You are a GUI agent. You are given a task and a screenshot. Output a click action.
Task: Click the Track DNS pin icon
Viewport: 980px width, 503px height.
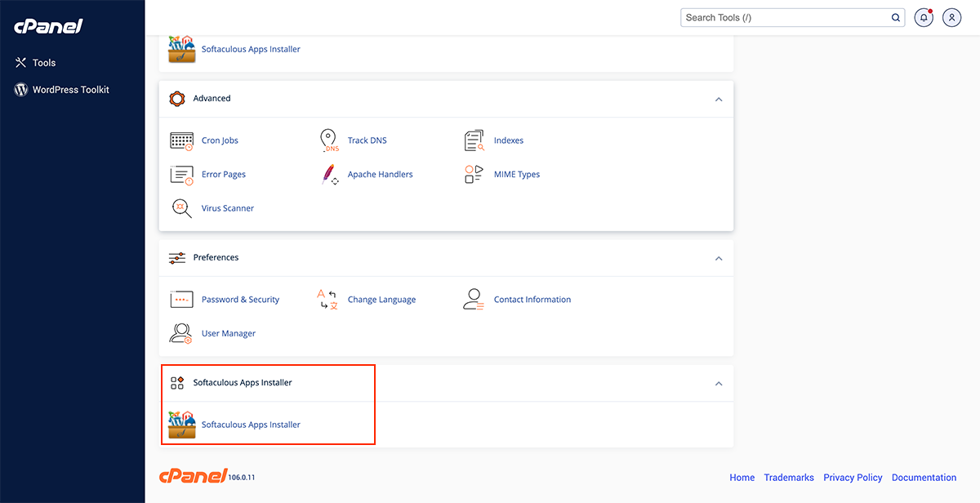tap(328, 140)
